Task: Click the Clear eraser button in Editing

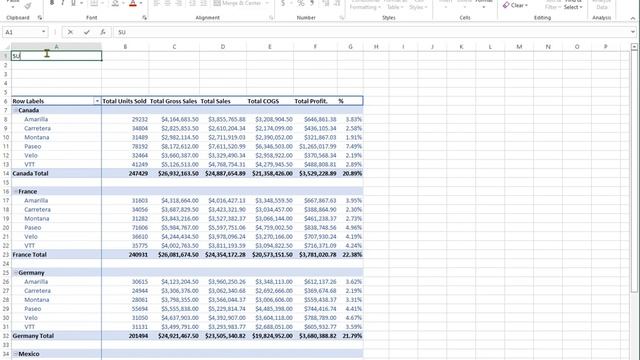Action: 515,5
